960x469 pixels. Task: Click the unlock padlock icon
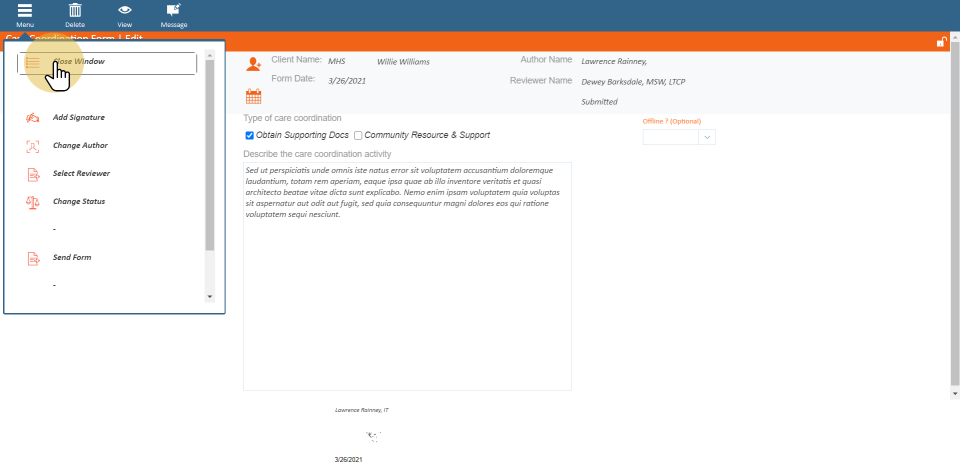[x=941, y=42]
